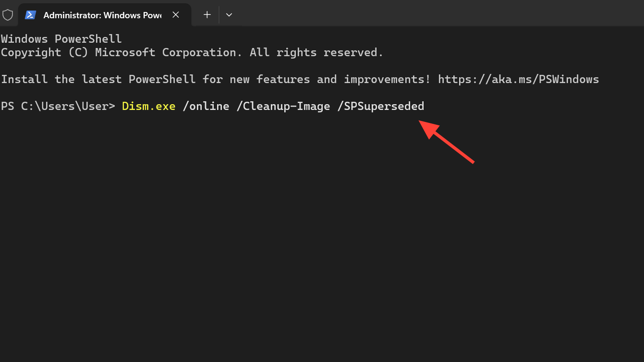Open a new tab with the plus button
The height and width of the screenshot is (362, 644).
click(x=207, y=15)
